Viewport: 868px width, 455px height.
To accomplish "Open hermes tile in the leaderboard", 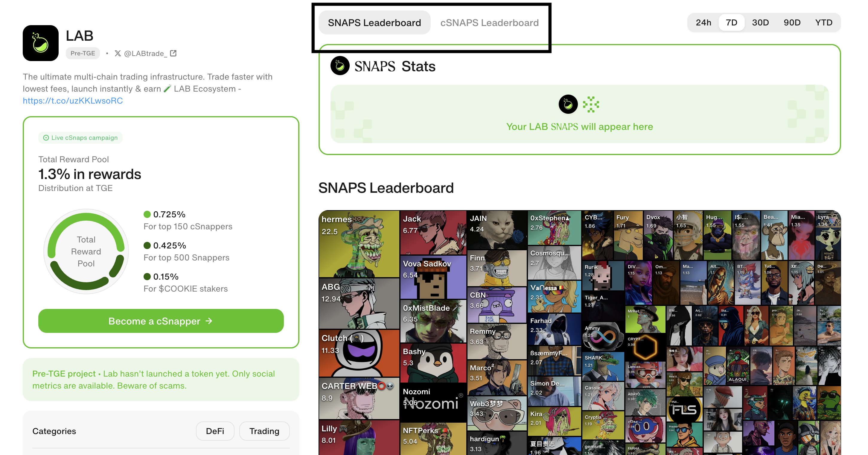I will [x=359, y=244].
